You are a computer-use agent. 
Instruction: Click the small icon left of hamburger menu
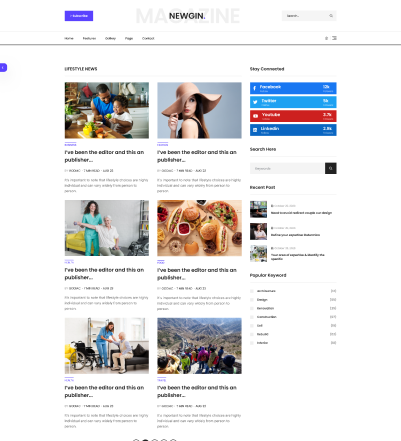click(326, 38)
